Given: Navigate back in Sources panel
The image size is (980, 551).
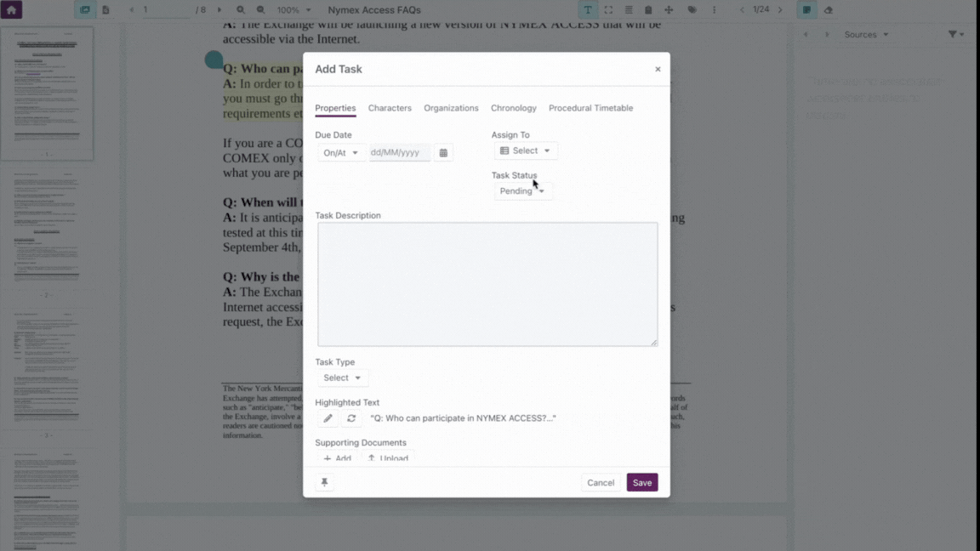Looking at the screenshot, I should tap(806, 34).
